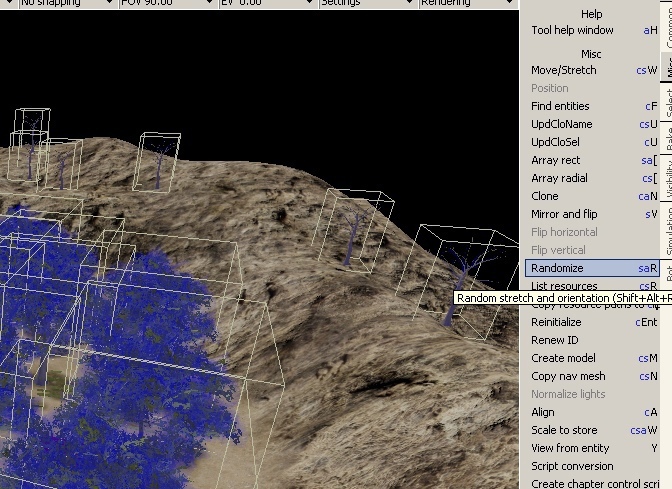
Task: Select Scale to store command
Action: tap(593, 430)
